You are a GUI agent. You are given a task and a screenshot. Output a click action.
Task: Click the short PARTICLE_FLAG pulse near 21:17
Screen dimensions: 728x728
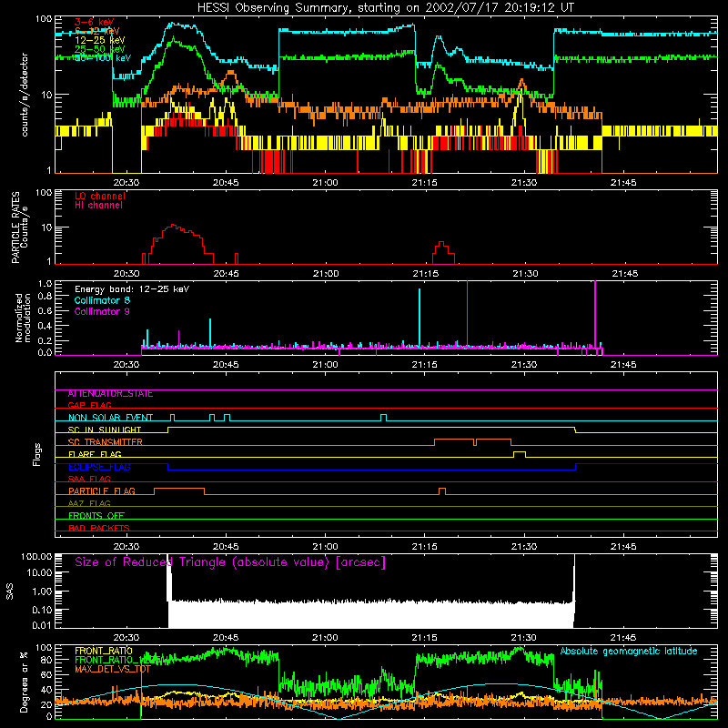(x=442, y=491)
